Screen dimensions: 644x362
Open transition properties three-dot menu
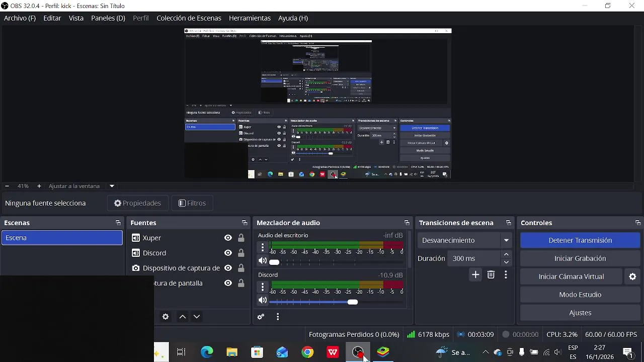(x=506, y=275)
